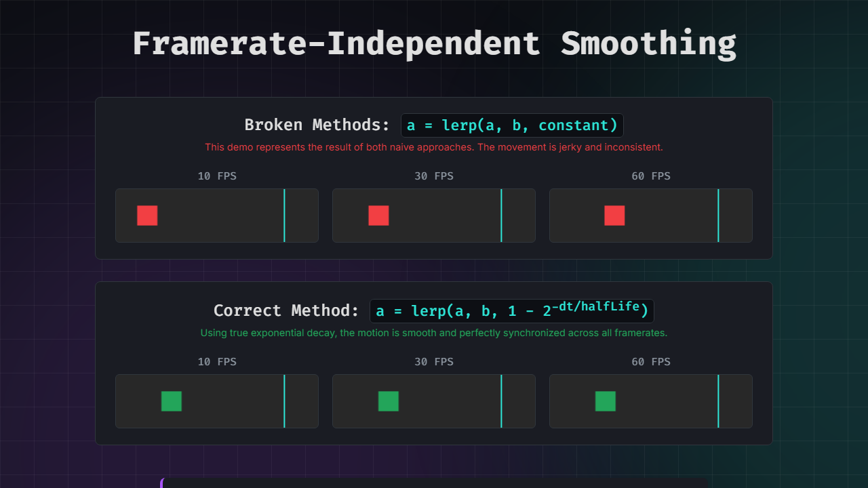Click the 'Correct Method:' heading
This screenshot has height=488, width=868.
(285, 310)
